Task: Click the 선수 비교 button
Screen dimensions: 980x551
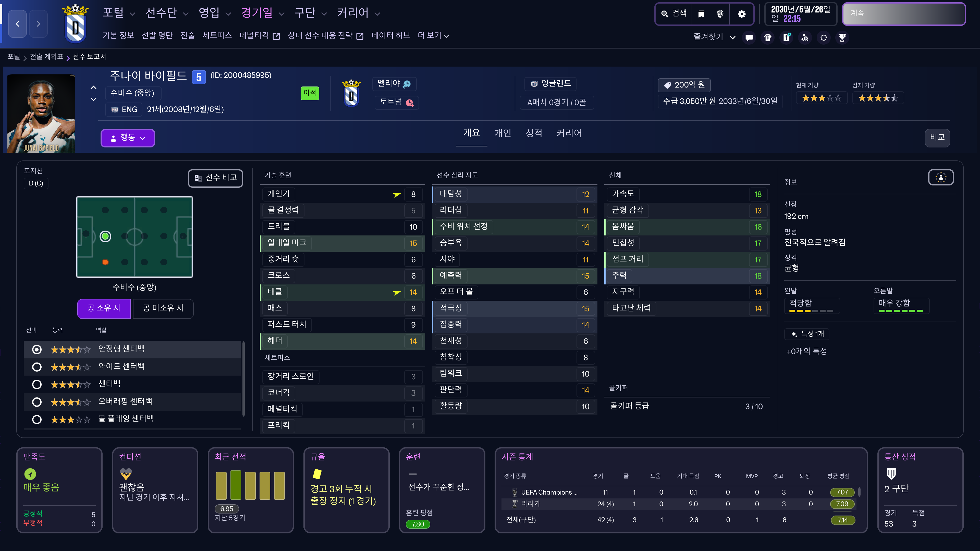Action: coord(215,178)
